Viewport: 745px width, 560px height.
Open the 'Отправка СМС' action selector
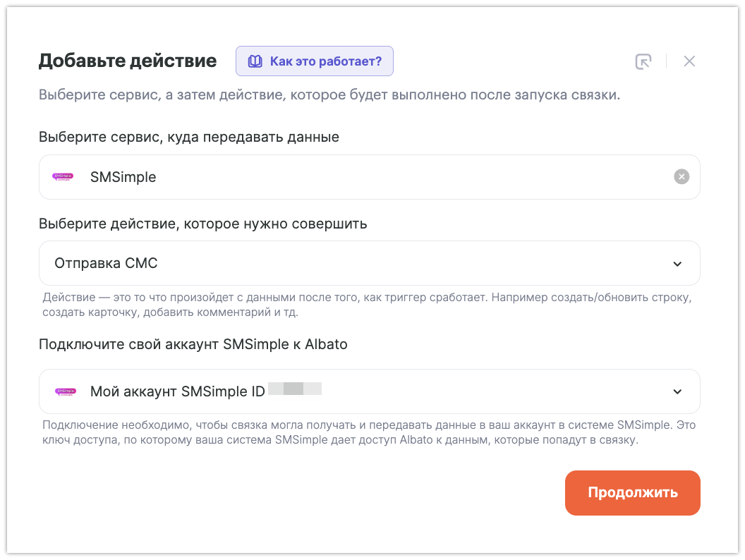coord(353,264)
